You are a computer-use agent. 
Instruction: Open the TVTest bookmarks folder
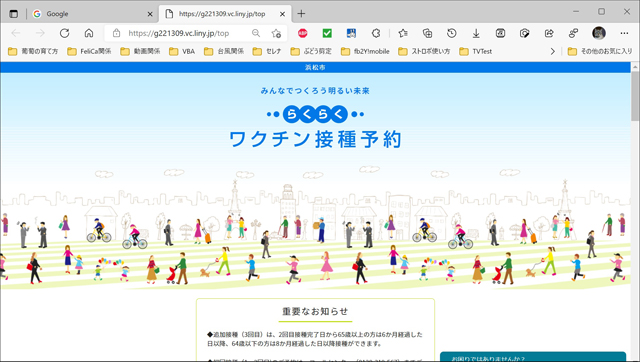point(476,51)
